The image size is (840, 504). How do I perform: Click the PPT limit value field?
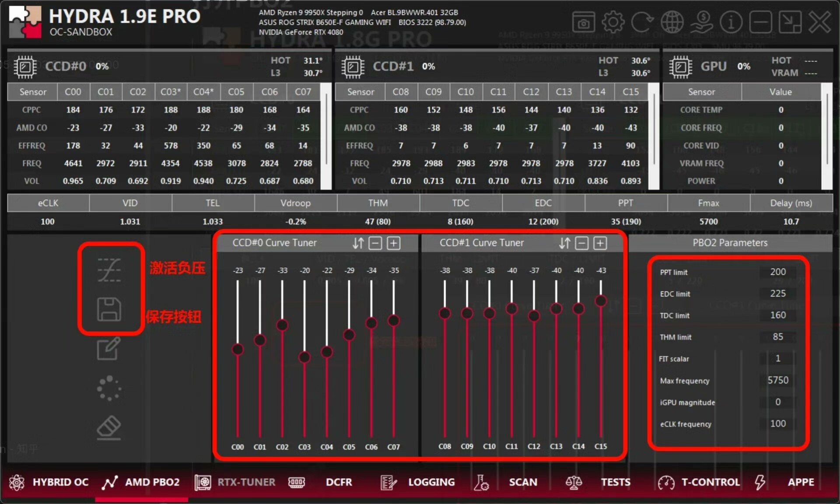777,272
